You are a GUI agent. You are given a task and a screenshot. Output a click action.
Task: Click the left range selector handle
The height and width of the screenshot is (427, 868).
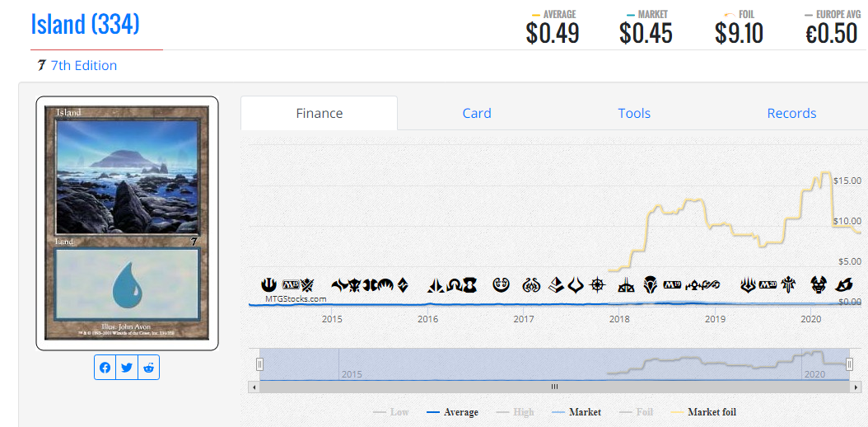[259, 364]
